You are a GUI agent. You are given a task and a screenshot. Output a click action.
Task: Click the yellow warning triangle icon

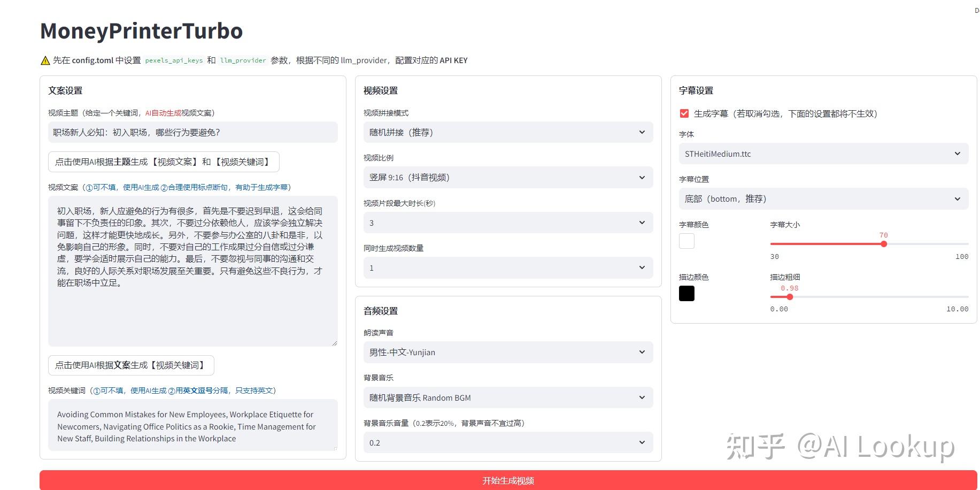45,60
